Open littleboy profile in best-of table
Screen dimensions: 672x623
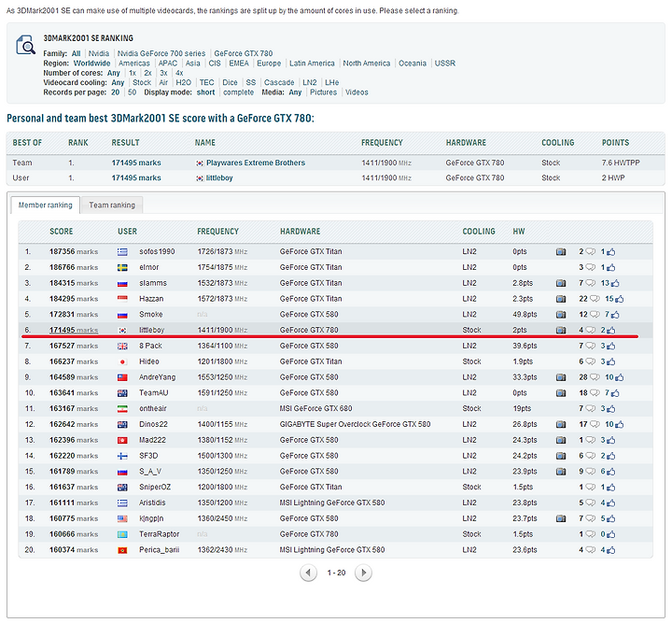(219, 178)
